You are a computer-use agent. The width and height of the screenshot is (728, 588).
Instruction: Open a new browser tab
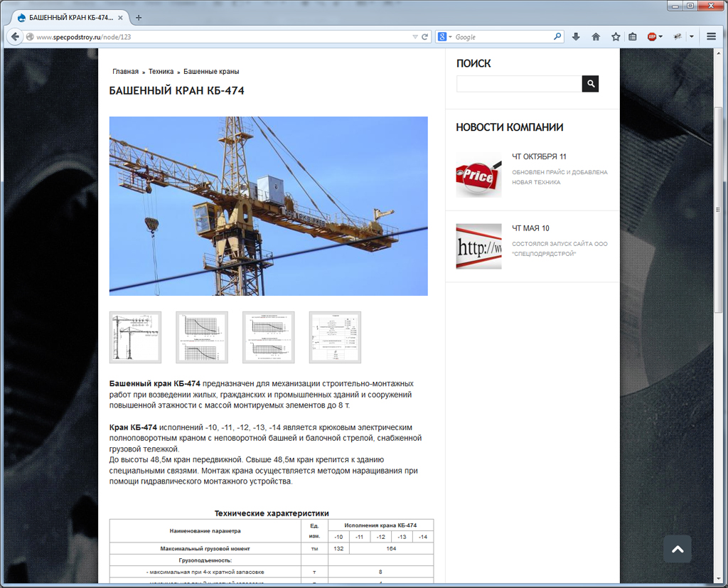pyautogui.click(x=139, y=18)
